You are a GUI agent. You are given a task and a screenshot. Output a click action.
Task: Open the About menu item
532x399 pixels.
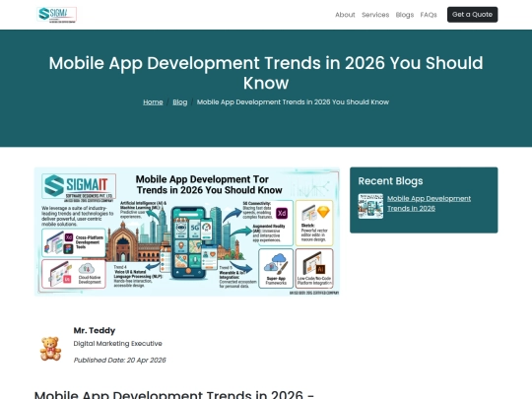pos(345,15)
